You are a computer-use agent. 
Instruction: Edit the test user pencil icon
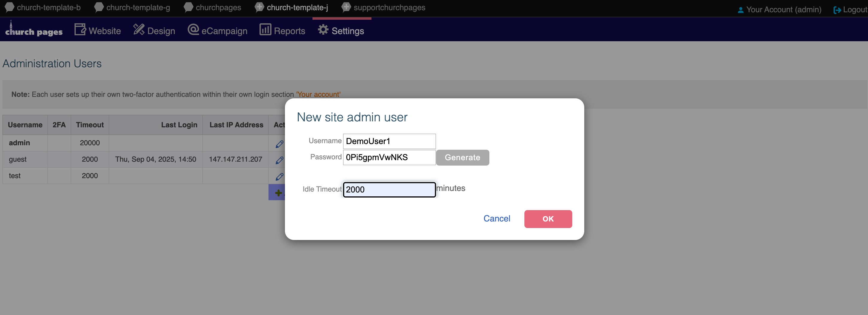click(279, 176)
